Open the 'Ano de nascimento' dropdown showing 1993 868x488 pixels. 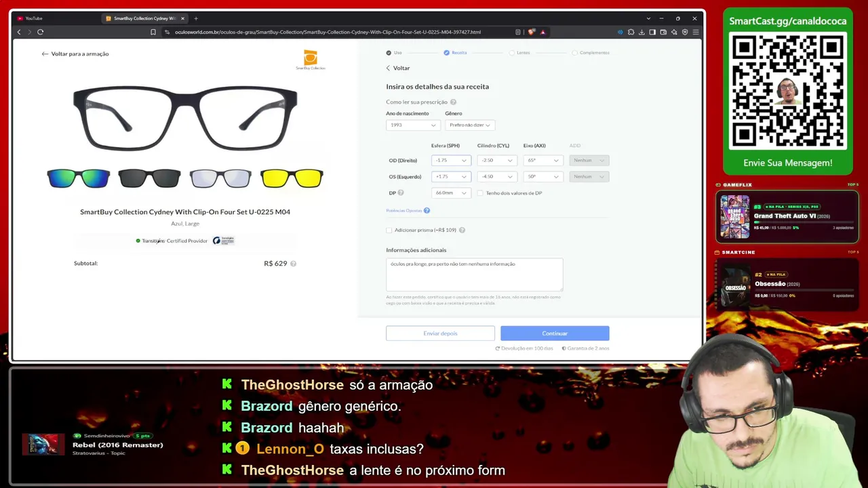tap(413, 125)
